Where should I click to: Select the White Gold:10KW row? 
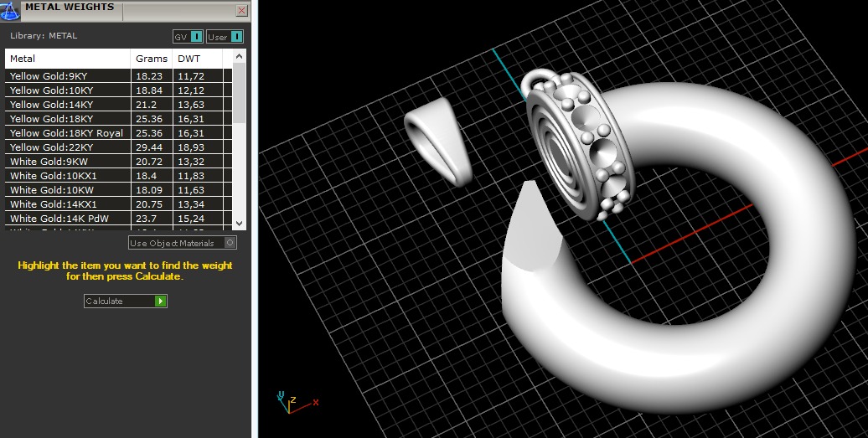pos(118,190)
